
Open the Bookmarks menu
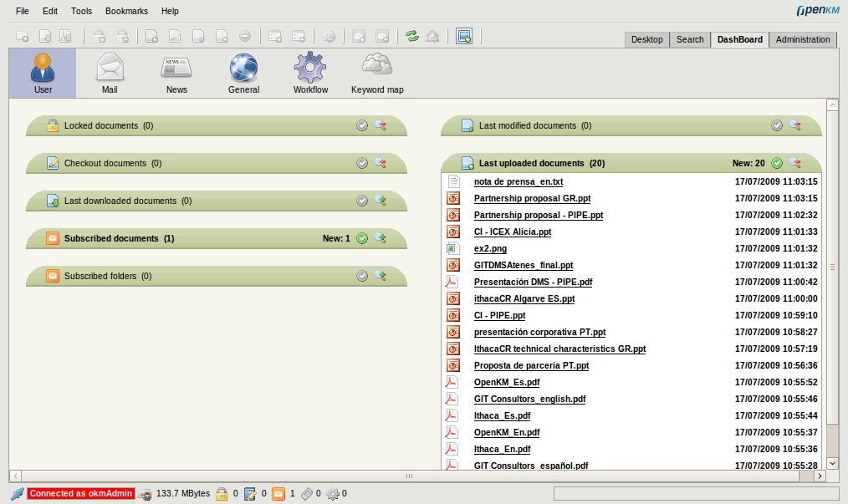point(126,11)
